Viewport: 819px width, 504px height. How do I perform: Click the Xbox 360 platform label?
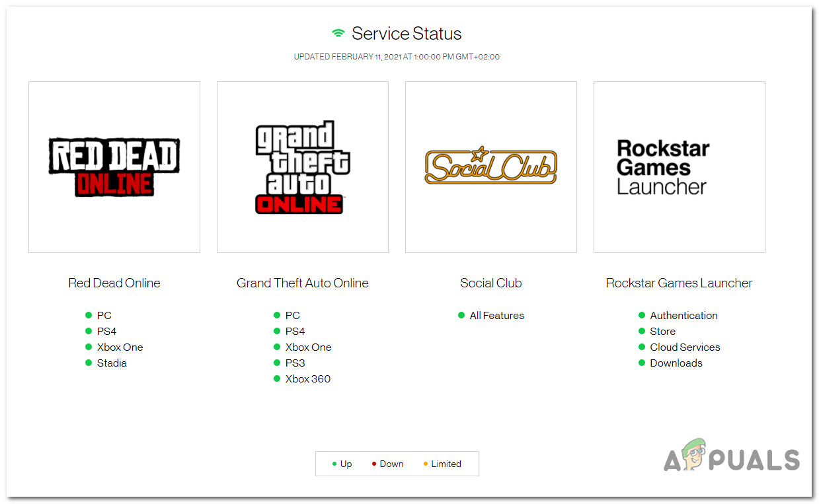pyautogui.click(x=308, y=379)
